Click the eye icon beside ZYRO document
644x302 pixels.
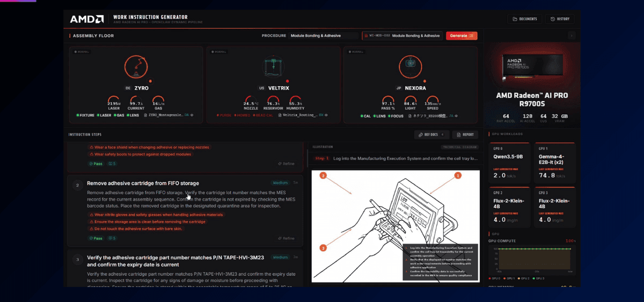tap(192, 115)
